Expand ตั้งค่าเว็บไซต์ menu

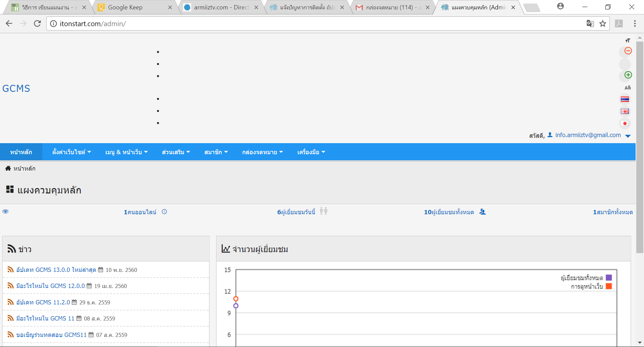pos(71,152)
